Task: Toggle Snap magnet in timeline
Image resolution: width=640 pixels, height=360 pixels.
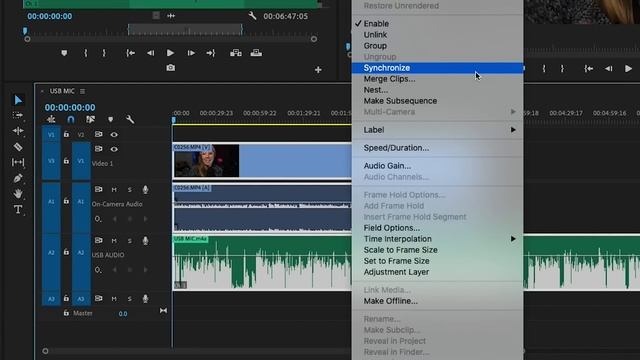Action: 71,119
